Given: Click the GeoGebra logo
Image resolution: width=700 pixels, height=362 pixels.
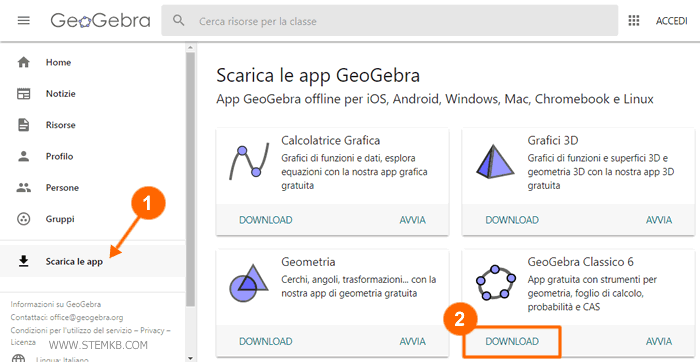Looking at the screenshot, I should (100, 21).
